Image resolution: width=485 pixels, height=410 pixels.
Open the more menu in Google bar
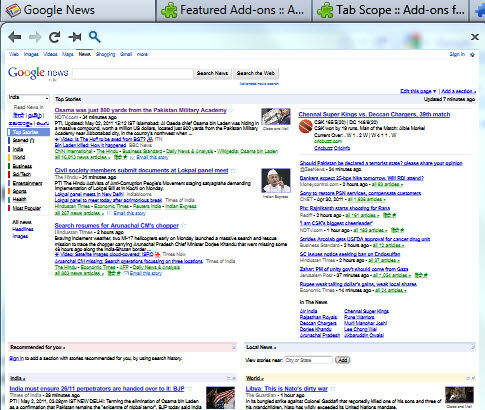point(142,54)
